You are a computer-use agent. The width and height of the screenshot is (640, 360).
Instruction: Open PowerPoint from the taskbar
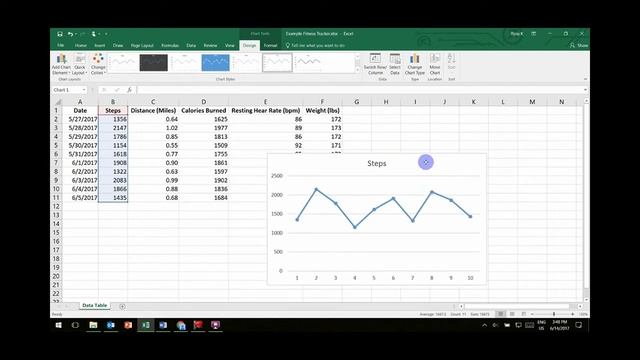click(128, 325)
